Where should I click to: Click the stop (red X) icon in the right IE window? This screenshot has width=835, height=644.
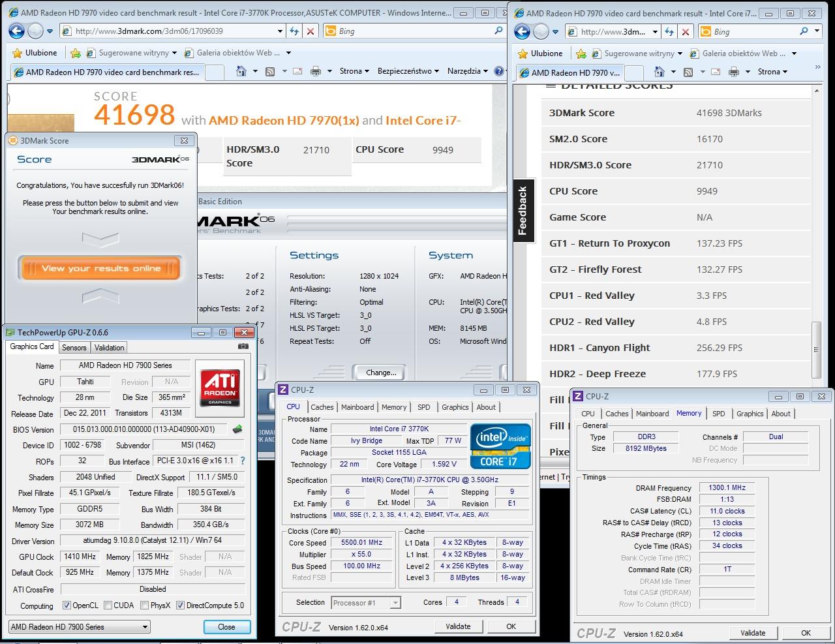(686, 31)
